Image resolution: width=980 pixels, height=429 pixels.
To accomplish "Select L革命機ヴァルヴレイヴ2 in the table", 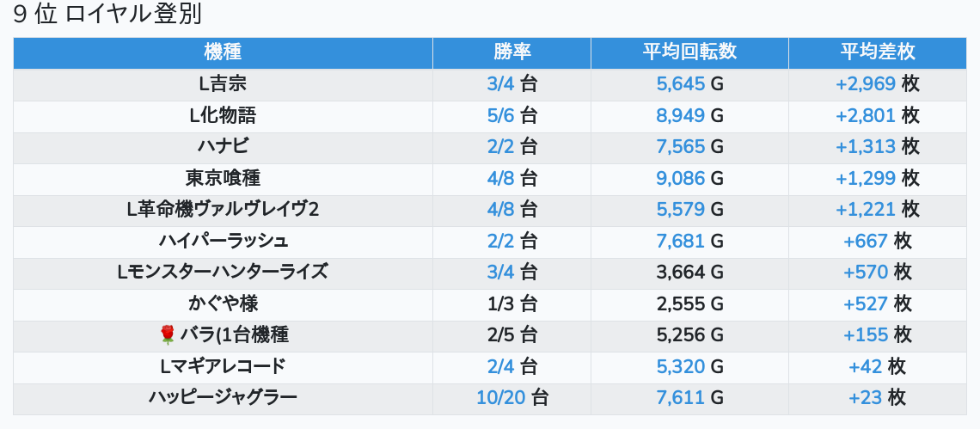I will pyautogui.click(x=223, y=210).
